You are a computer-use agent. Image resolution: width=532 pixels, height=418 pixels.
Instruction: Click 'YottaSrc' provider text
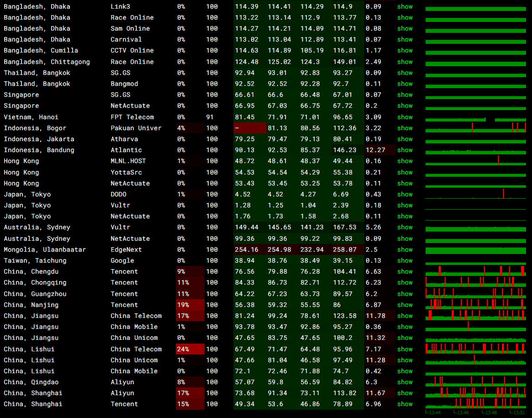pyautogui.click(x=126, y=172)
